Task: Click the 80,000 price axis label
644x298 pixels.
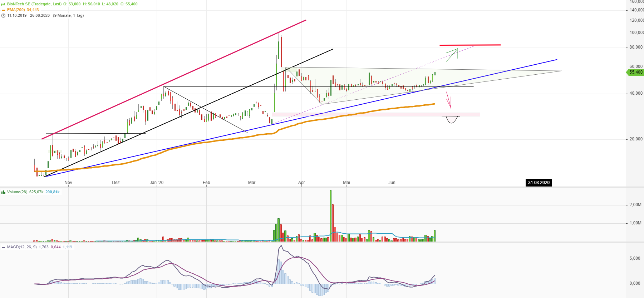Action: click(636, 47)
